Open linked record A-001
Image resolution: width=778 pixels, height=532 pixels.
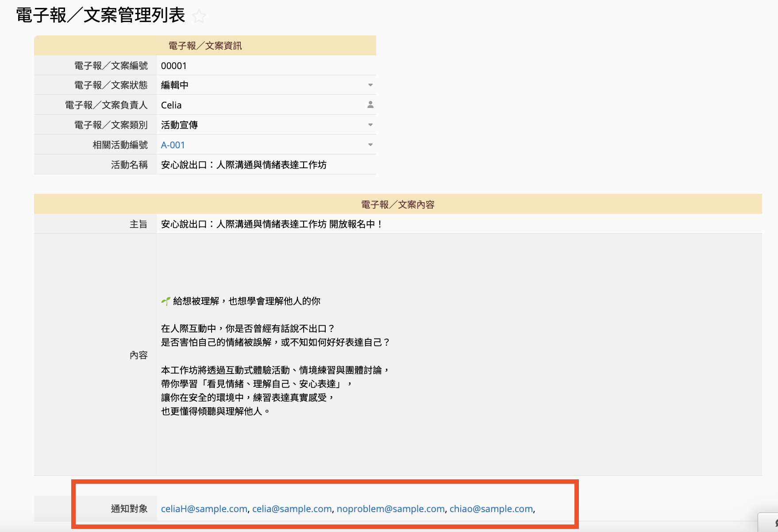173,145
